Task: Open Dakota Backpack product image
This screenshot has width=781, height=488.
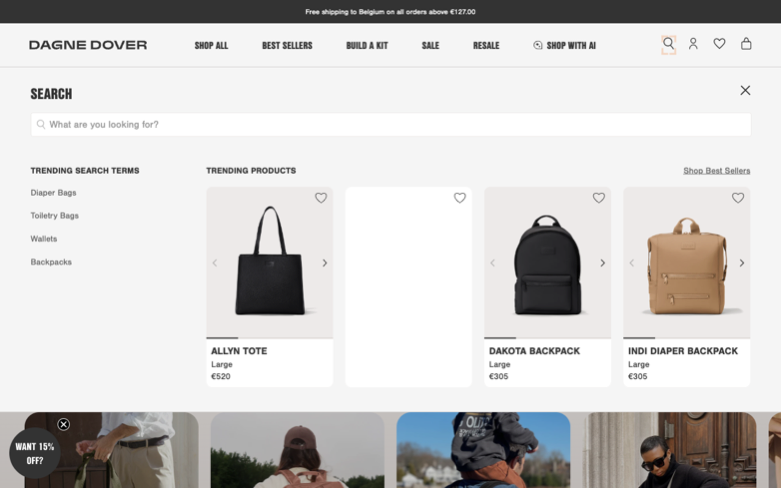Action: pos(547,263)
